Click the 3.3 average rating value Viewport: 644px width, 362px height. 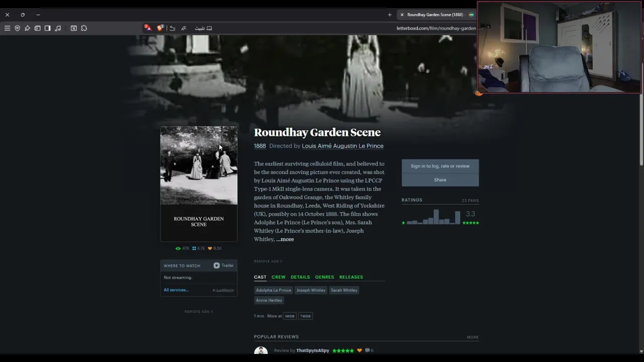point(470,214)
